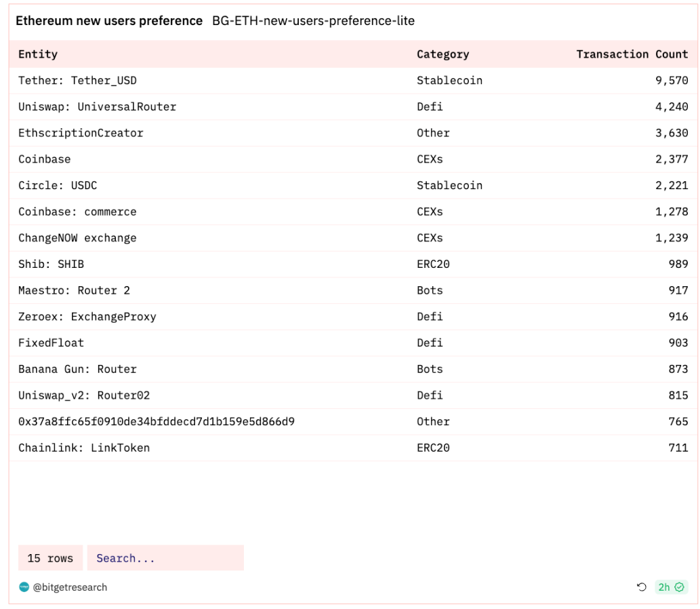Select the Circle: USDC entity cell
This screenshot has width=700, height=609.
coord(58,185)
